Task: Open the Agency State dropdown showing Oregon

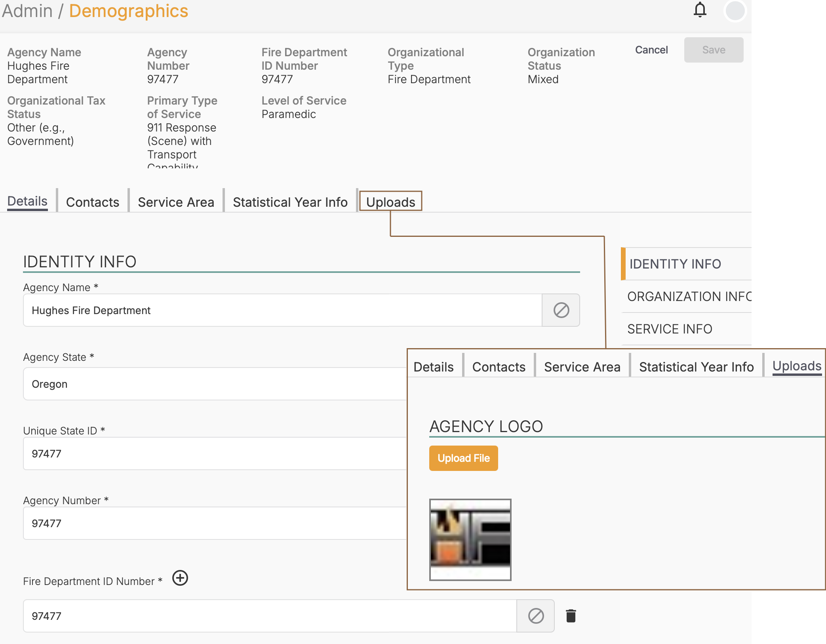Action: pos(214,384)
